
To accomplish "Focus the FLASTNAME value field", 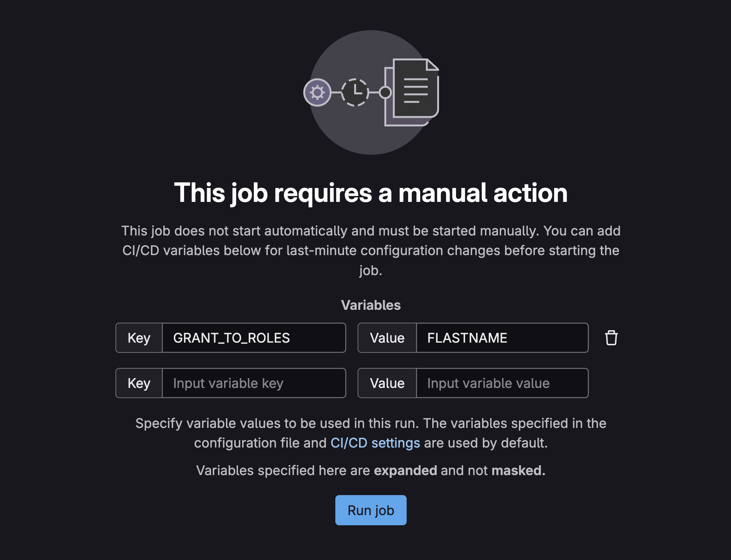I will pyautogui.click(x=502, y=338).
